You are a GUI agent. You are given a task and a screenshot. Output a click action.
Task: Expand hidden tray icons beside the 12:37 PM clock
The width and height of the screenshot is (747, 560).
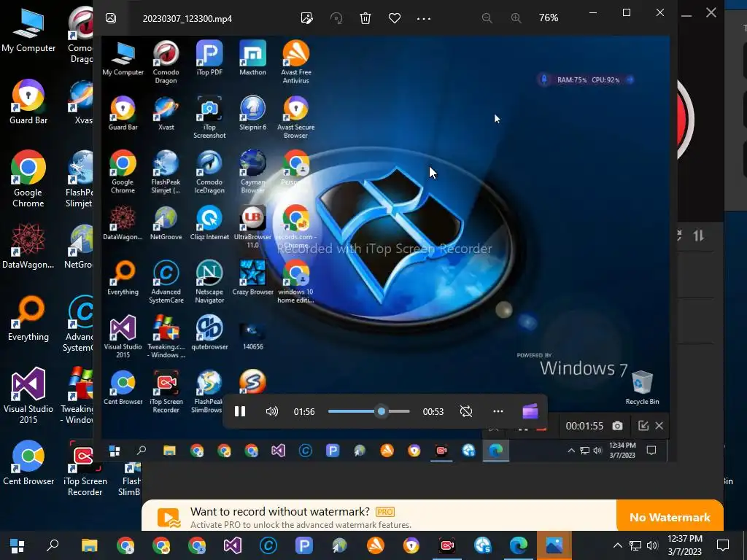(617, 545)
